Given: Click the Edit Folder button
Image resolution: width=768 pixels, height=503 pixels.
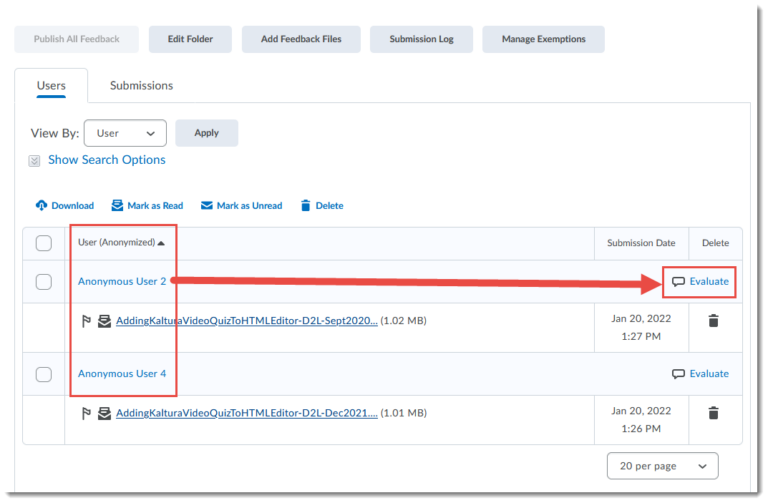Looking at the screenshot, I should (190, 39).
